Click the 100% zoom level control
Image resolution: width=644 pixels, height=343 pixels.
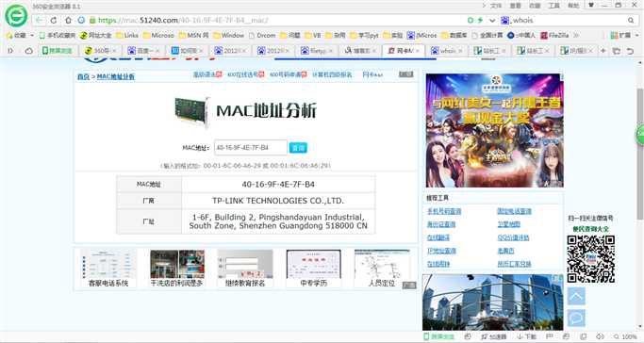tap(626, 336)
